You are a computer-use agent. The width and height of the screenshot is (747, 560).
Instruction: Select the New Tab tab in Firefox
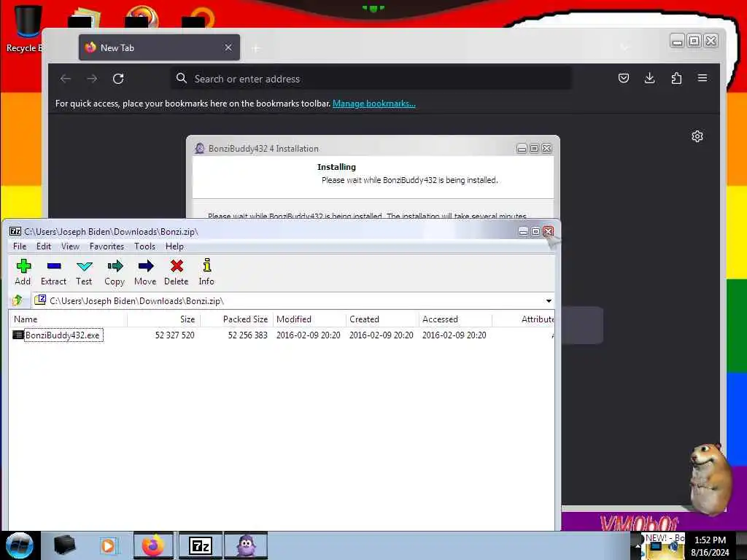159,47
